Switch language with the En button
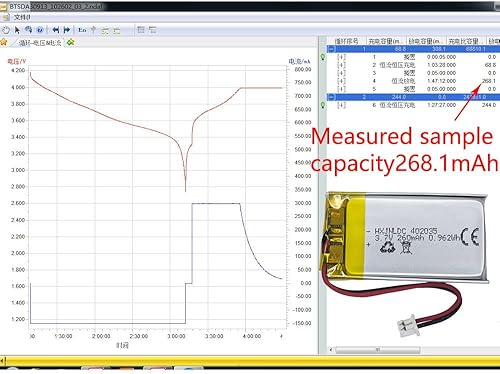 pyautogui.click(x=82, y=30)
